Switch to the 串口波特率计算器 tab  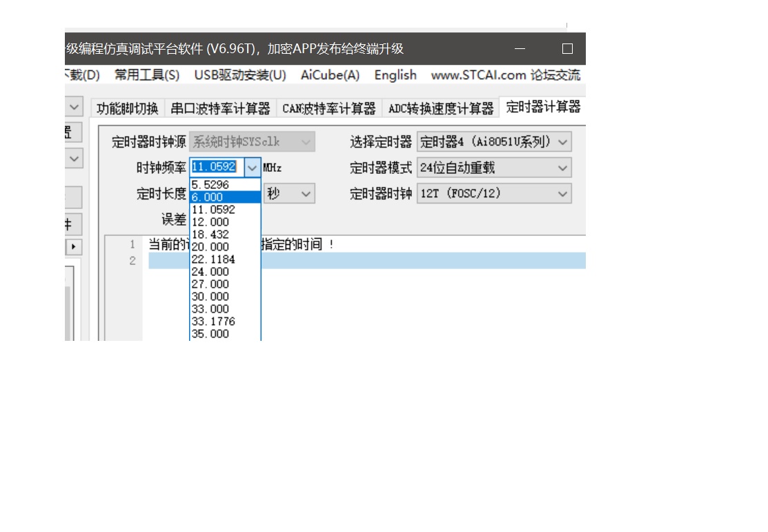(221, 108)
